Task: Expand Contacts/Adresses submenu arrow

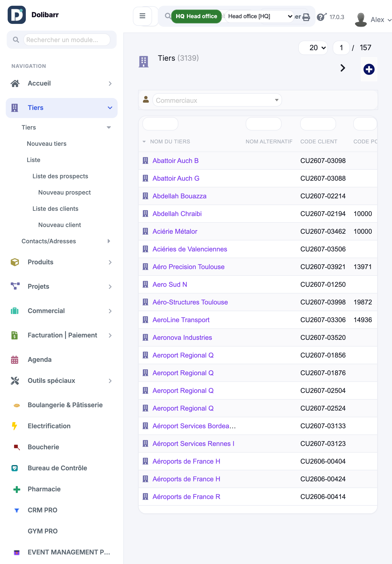Action: [109, 241]
